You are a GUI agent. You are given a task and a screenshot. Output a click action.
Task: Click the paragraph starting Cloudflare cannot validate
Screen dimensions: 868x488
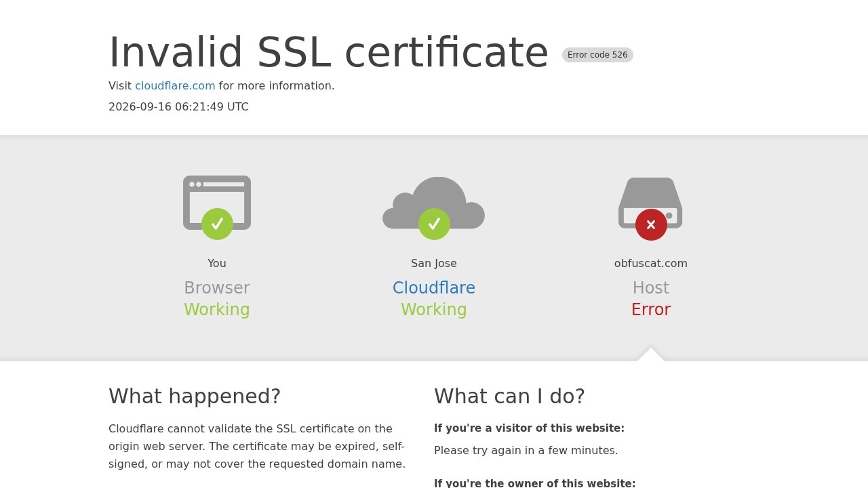tap(257, 447)
